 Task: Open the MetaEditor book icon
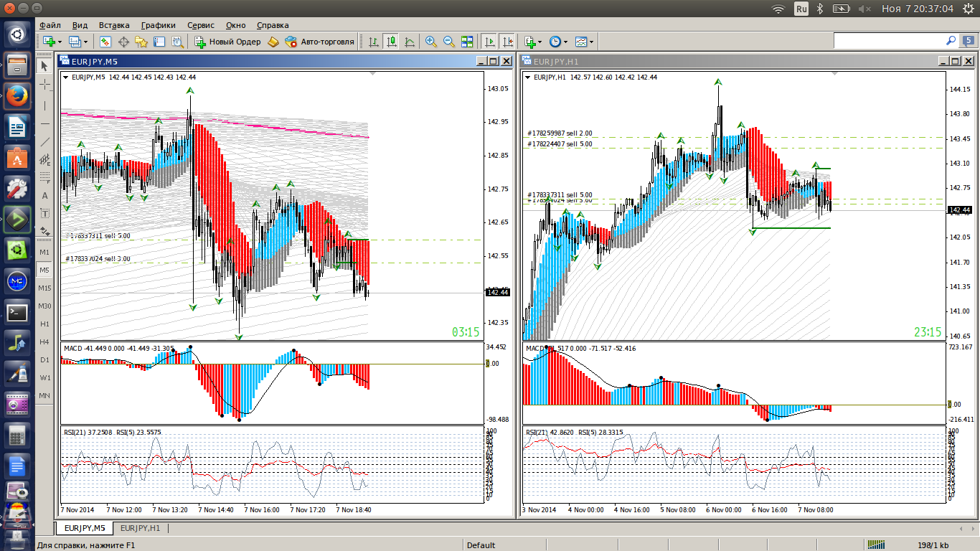coord(273,42)
